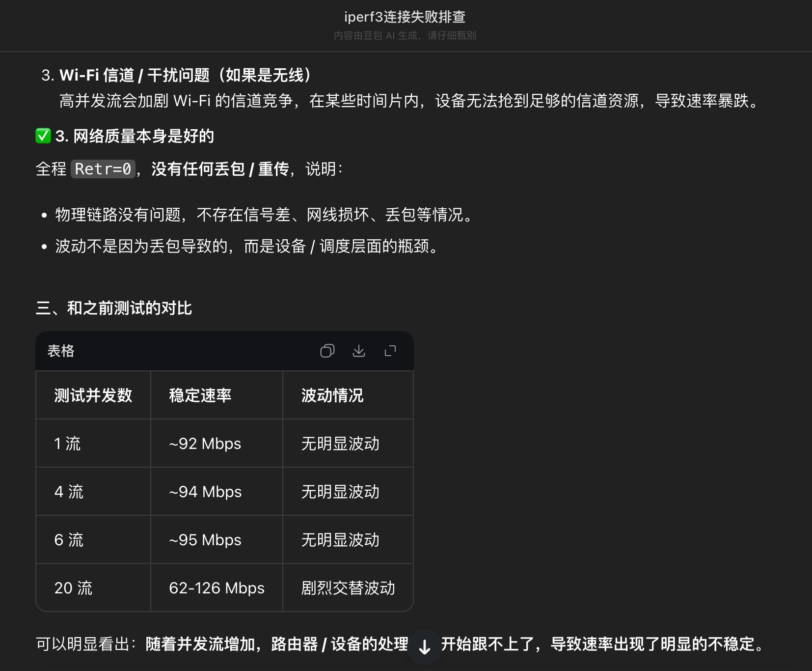This screenshot has width=812, height=671.
Task: Click the inline code Retr=0
Action: [103, 169]
